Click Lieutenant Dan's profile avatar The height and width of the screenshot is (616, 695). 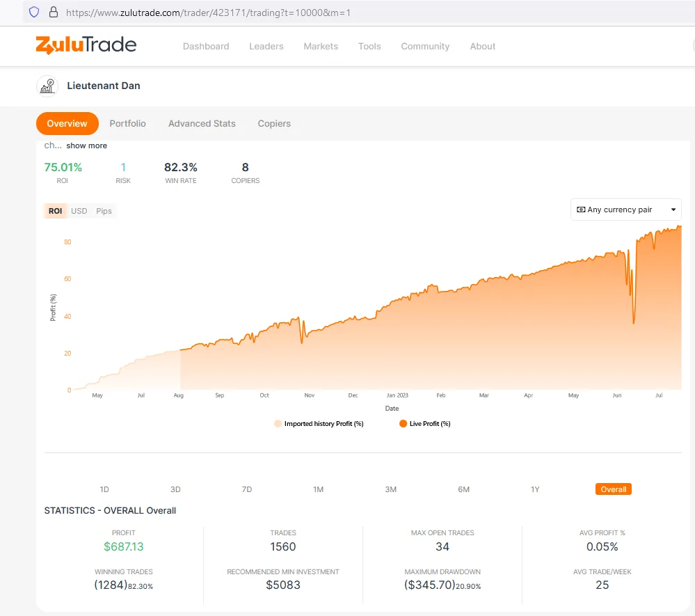coord(47,86)
